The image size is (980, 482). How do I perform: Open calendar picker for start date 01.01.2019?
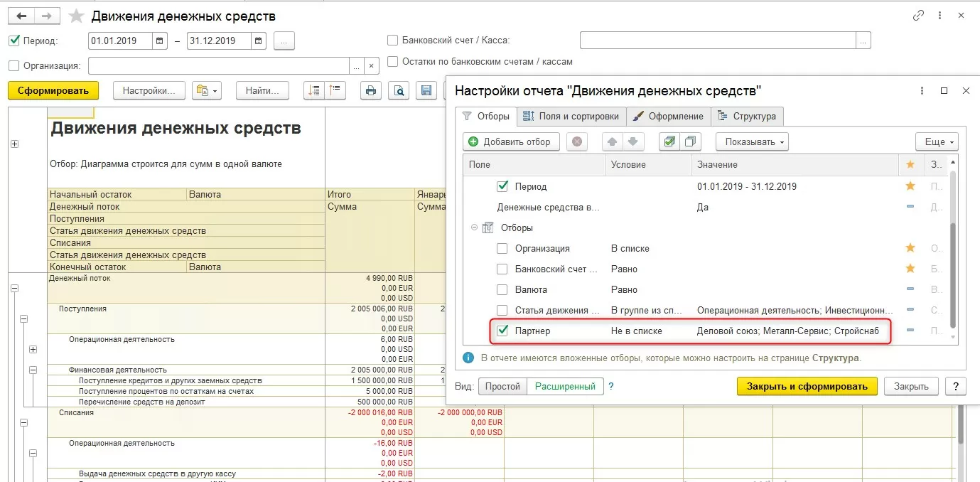click(x=161, y=41)
